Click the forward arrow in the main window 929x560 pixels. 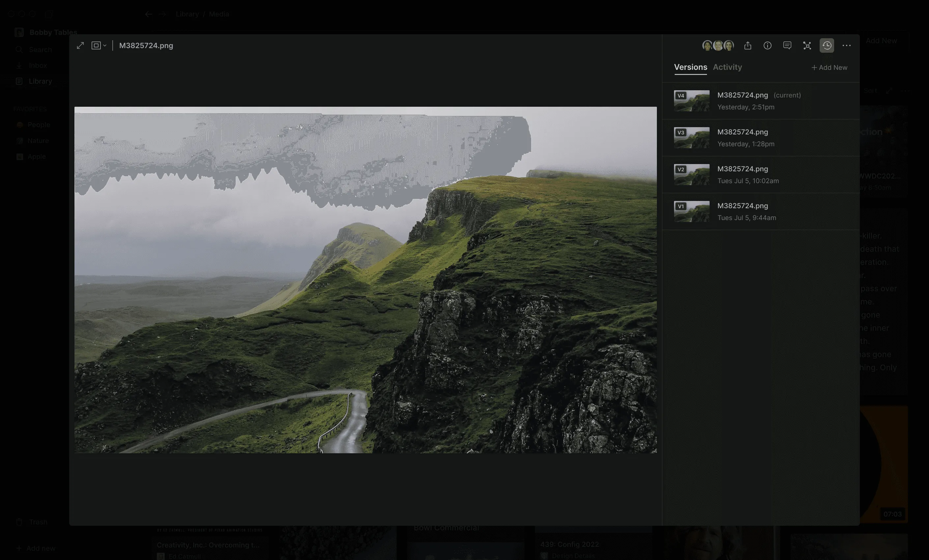(x=162, y=14)
